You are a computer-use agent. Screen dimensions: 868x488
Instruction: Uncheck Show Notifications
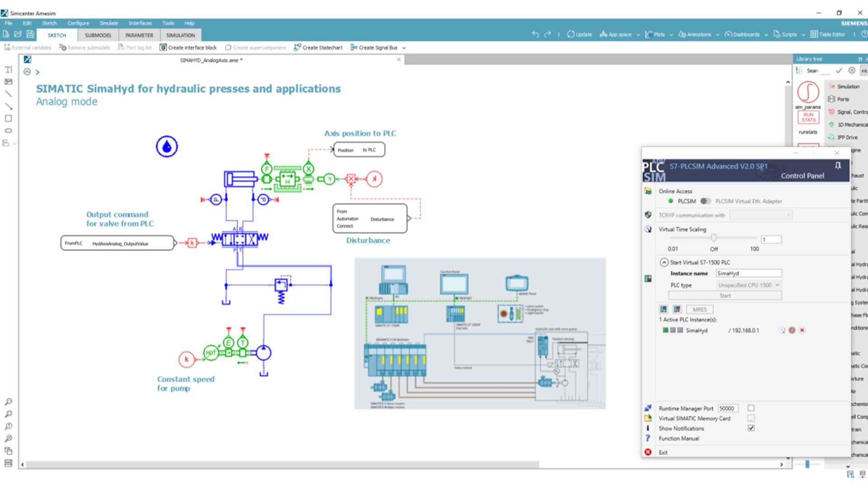click(x=751, y=428)
